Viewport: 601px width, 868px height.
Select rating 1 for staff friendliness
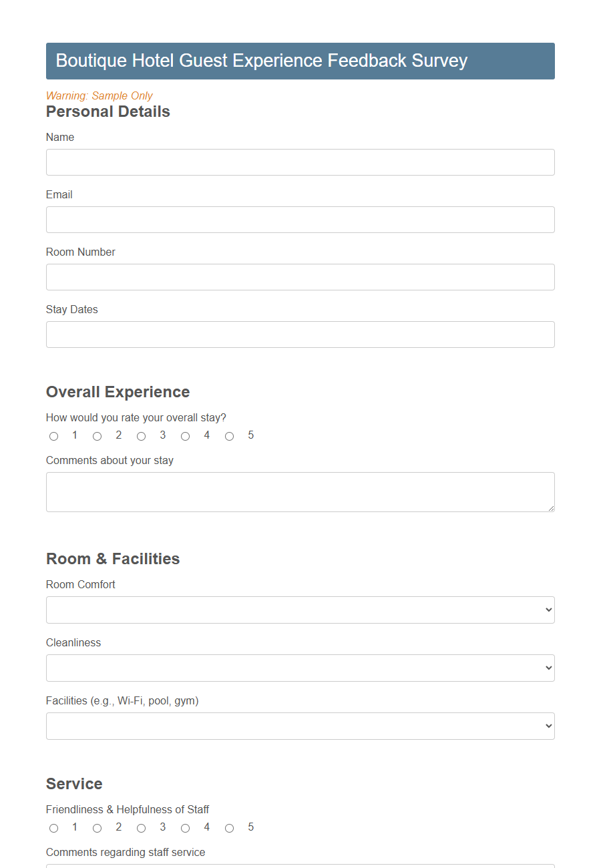pyautogui.click(x=53, y=827)
